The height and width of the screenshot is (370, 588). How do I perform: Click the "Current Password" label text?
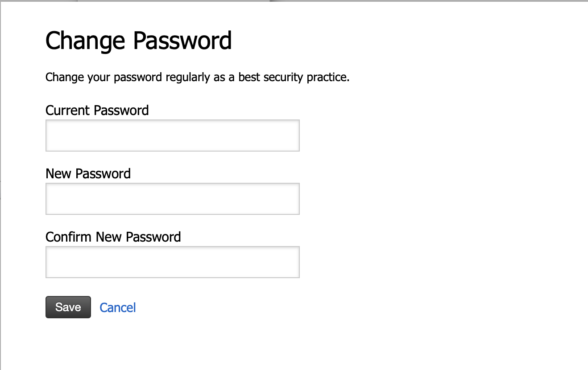pyautogui.click(x=97, y=110)
